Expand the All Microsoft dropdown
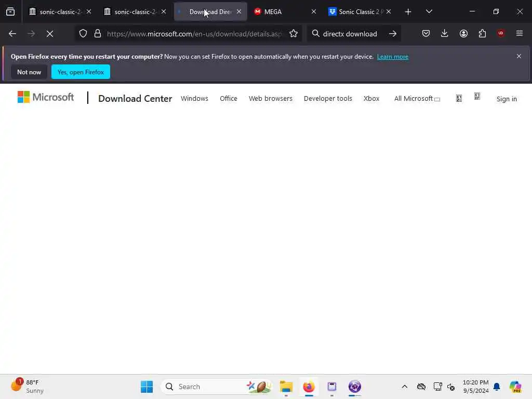The width and height of the screenshot is (532, 399). (417, 99)
